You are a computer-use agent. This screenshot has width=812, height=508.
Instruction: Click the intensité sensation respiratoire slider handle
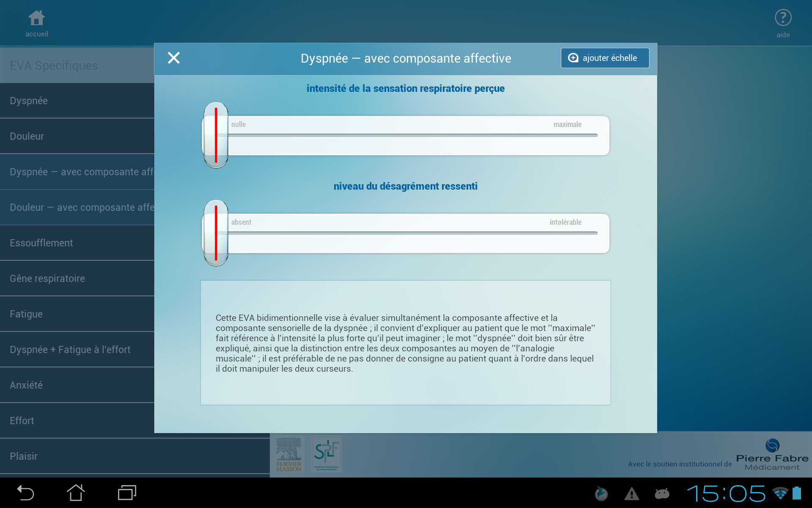coord(216,135)
